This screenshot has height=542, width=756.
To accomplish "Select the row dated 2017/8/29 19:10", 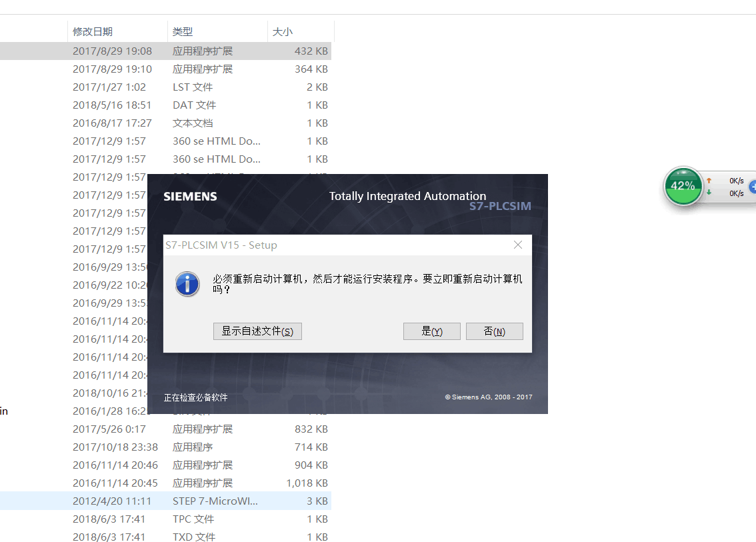I will [165, 69].
